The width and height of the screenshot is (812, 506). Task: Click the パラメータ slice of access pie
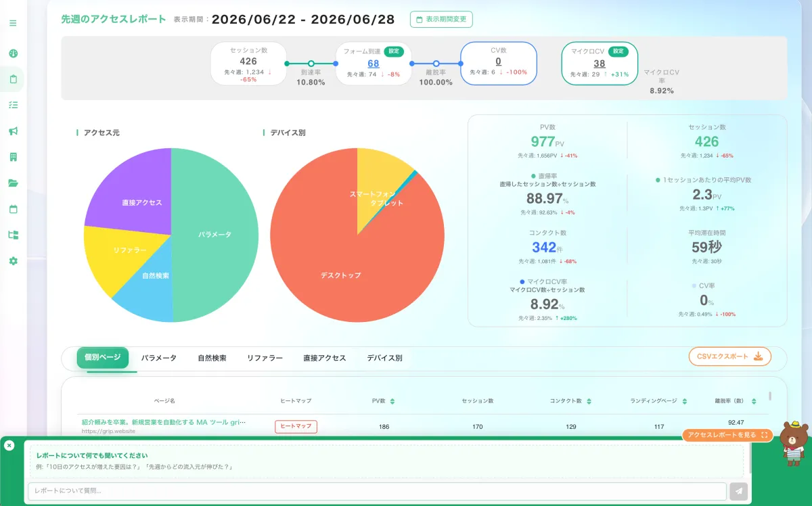click(215, 235)
